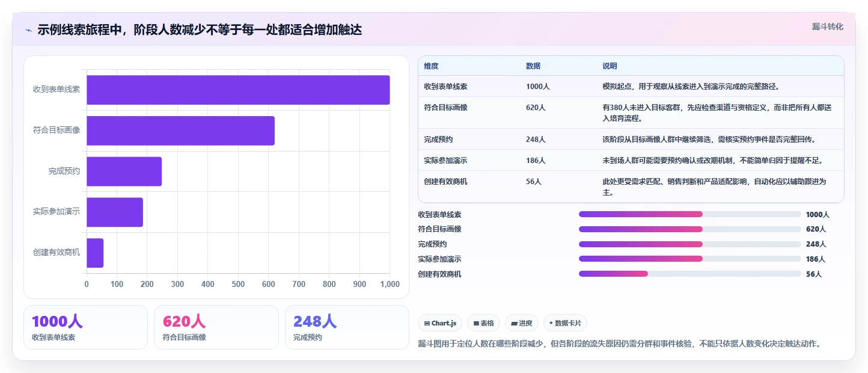868x373 pixels.
Task: Click the 完成预约 cell in the table
Action: tap(438, 140)
